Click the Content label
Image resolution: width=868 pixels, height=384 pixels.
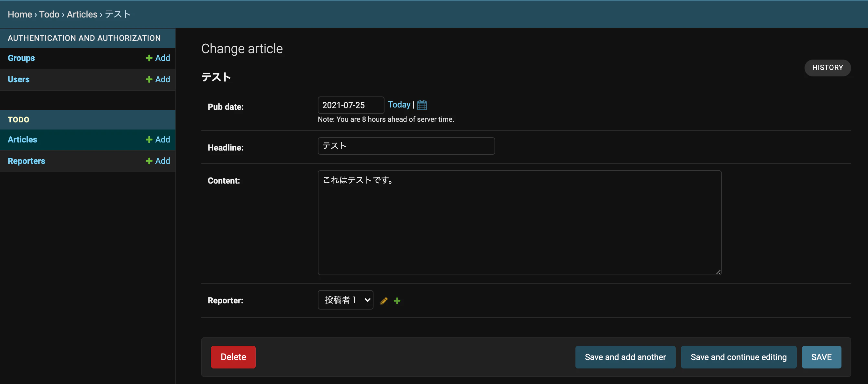(x=224, y=181)
